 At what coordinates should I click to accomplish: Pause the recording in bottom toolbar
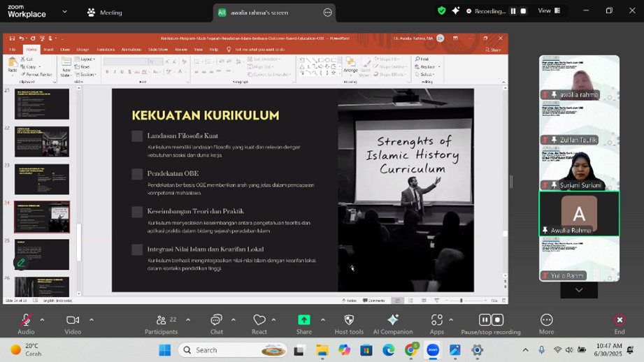484,320
